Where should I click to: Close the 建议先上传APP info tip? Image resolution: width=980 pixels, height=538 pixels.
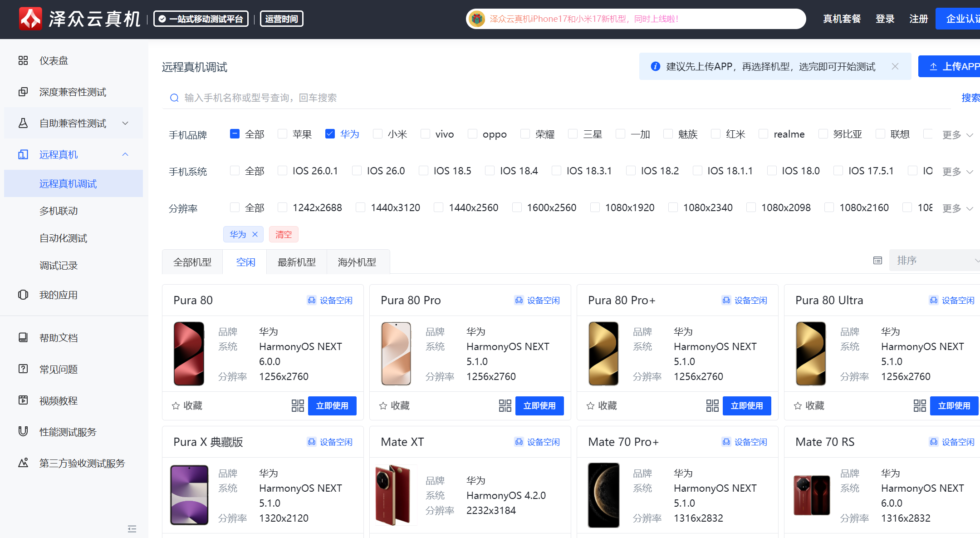click(895, 66)
